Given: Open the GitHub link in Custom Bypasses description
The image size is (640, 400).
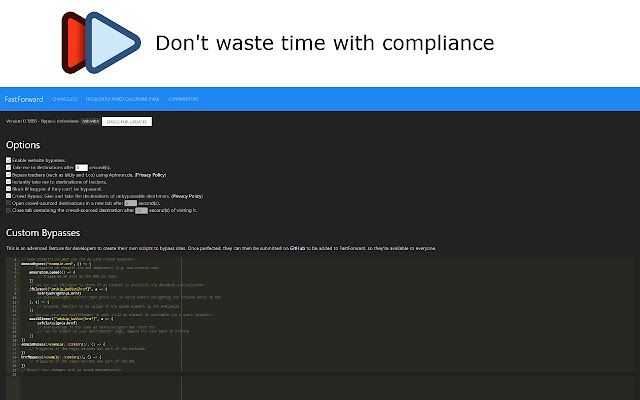Looking at the screenshot, I should coord(297,248).
